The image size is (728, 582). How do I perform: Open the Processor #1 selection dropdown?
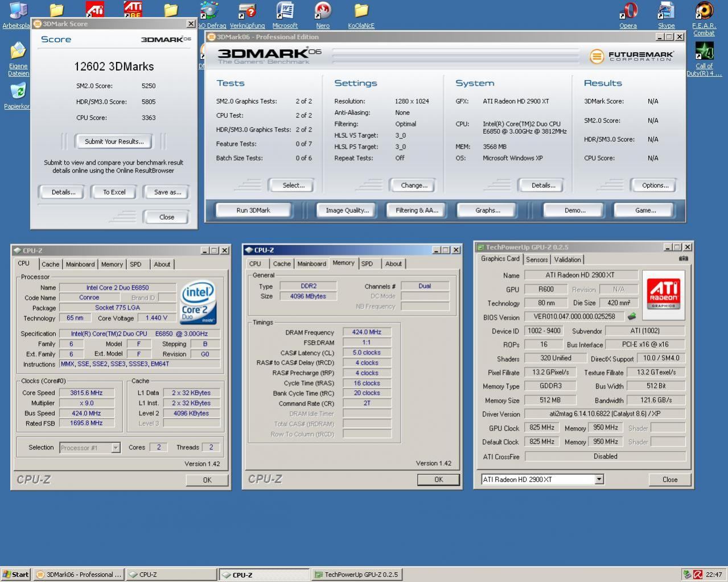coord(116,448)
